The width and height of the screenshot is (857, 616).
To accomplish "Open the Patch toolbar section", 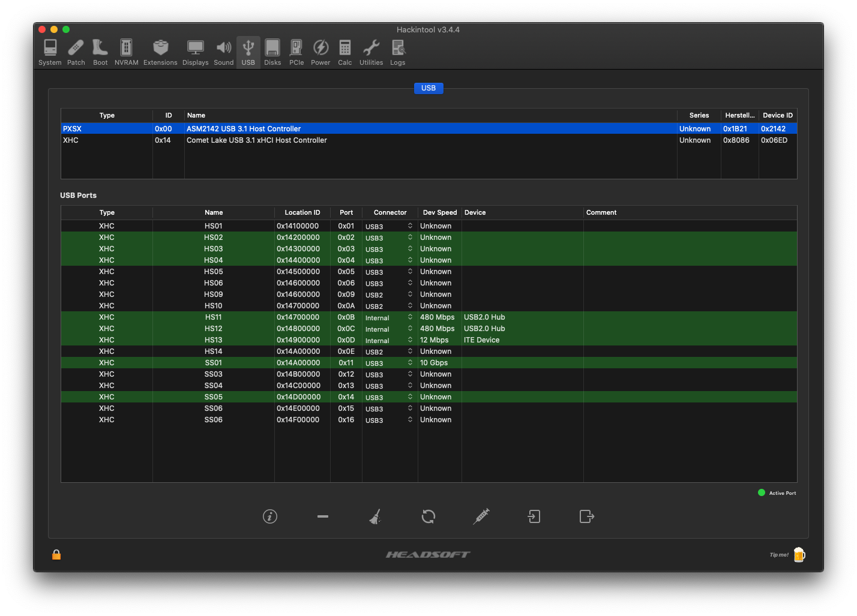I will pos(76,52).
